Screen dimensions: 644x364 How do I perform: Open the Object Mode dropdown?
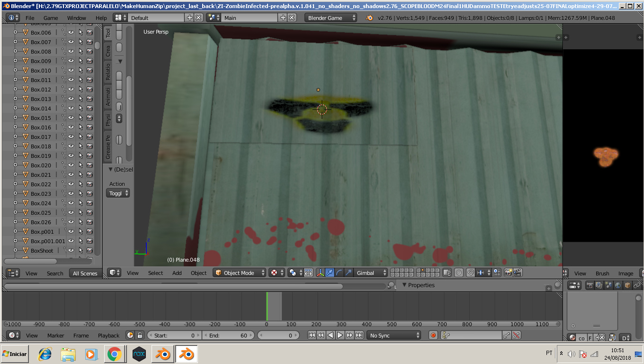point(239,273)
